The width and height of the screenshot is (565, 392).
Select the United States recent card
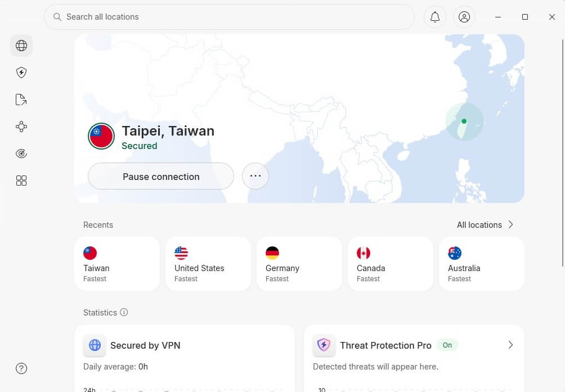[208, 264]
